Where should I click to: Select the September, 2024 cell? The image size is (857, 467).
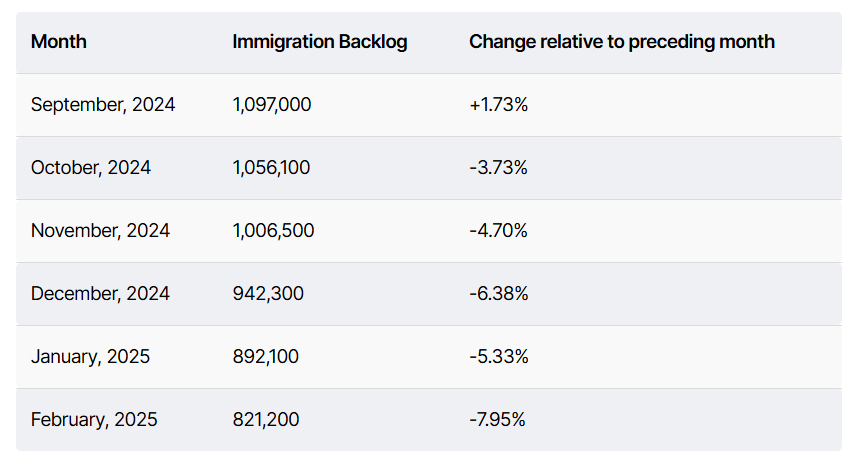click(103, 105)
